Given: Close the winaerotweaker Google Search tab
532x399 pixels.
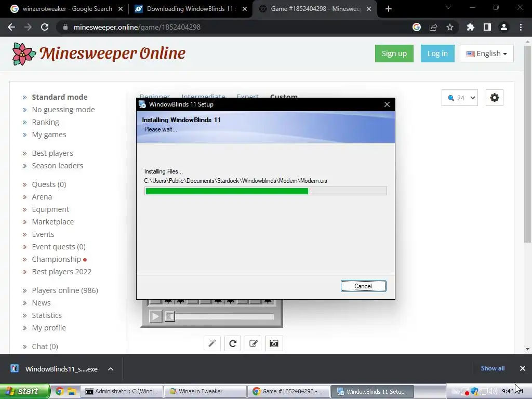Looking at the screenshot, I should 121,9.
